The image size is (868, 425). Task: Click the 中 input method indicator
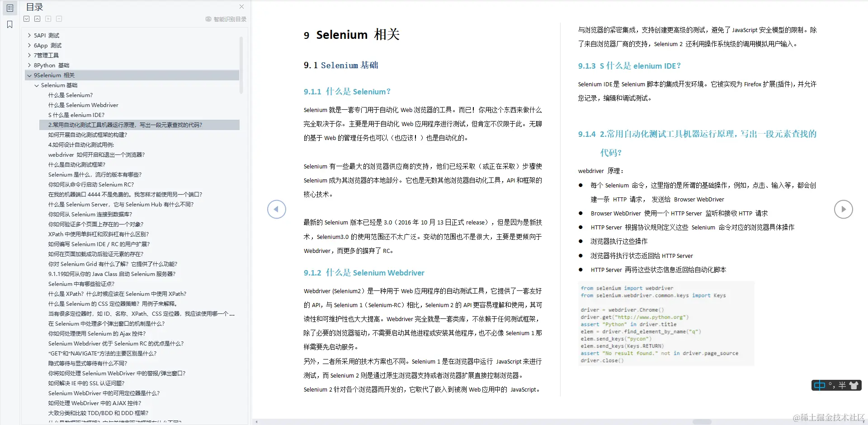[x=819, y=385]
